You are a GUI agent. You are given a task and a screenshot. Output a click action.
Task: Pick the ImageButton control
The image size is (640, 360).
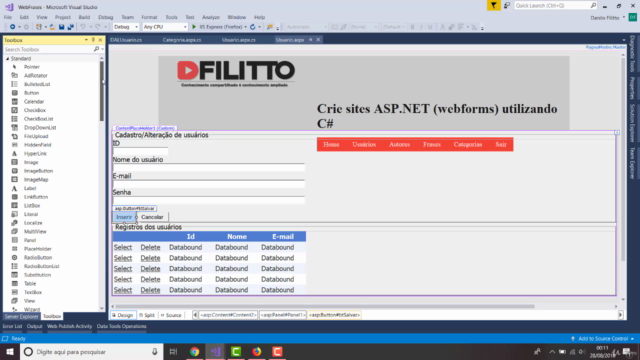(38, 171)
